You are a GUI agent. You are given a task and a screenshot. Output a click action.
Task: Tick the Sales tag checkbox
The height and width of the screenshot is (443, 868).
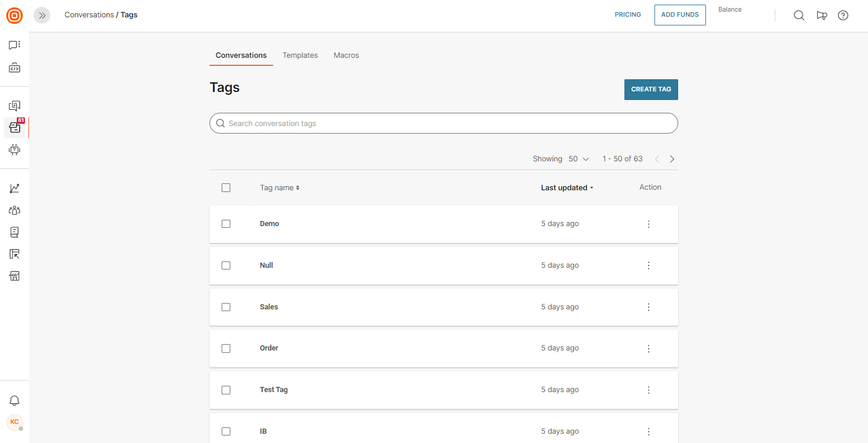click(x=226, y=307)
